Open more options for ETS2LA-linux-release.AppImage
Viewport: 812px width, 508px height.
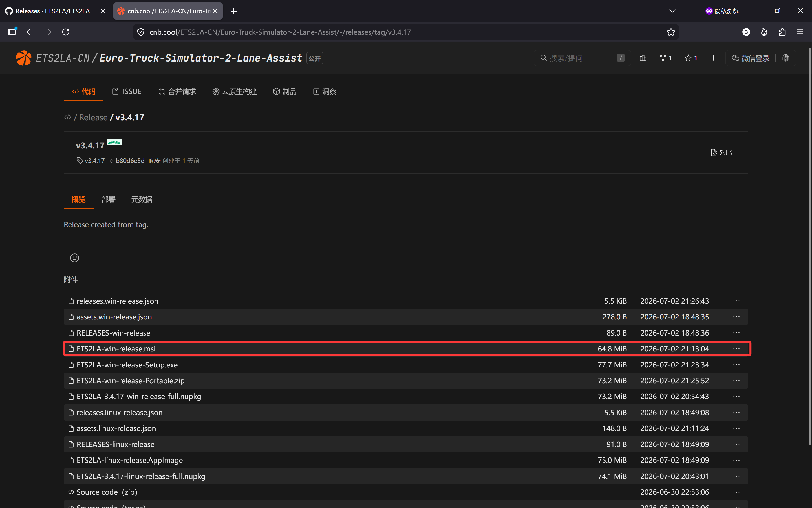pyautogui.click(x=736, y=460)
